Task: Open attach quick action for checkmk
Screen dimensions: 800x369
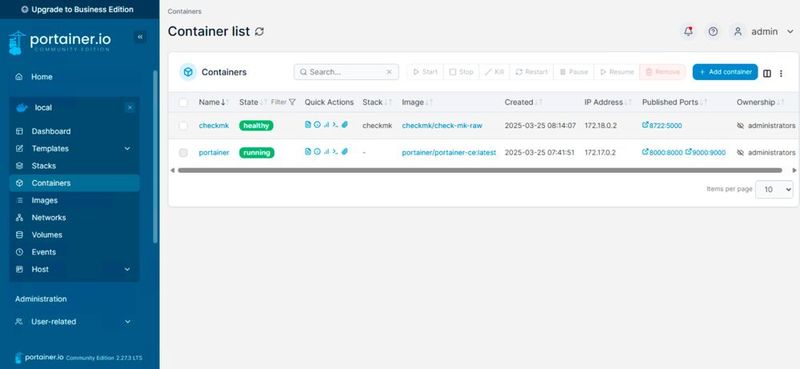Action: pyautogui.click(x=344, y=125)
